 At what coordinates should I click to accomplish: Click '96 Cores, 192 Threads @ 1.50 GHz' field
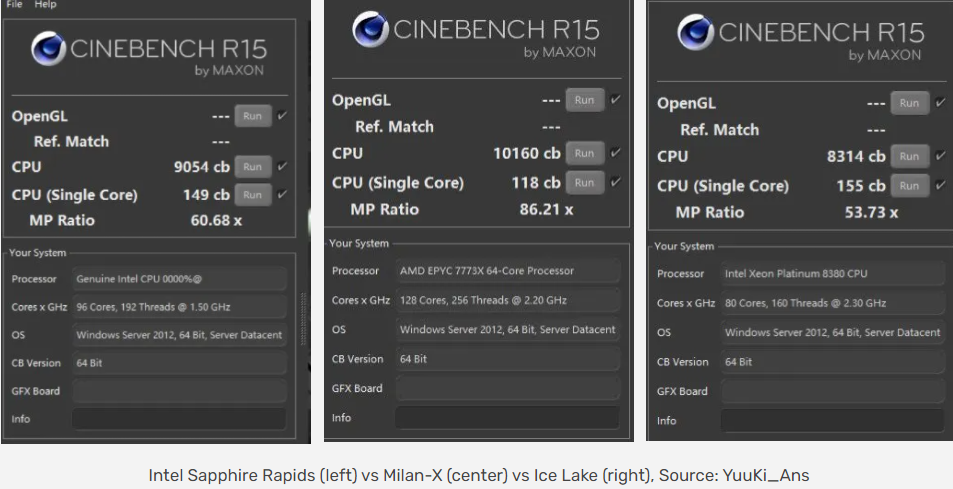point(179,307)
